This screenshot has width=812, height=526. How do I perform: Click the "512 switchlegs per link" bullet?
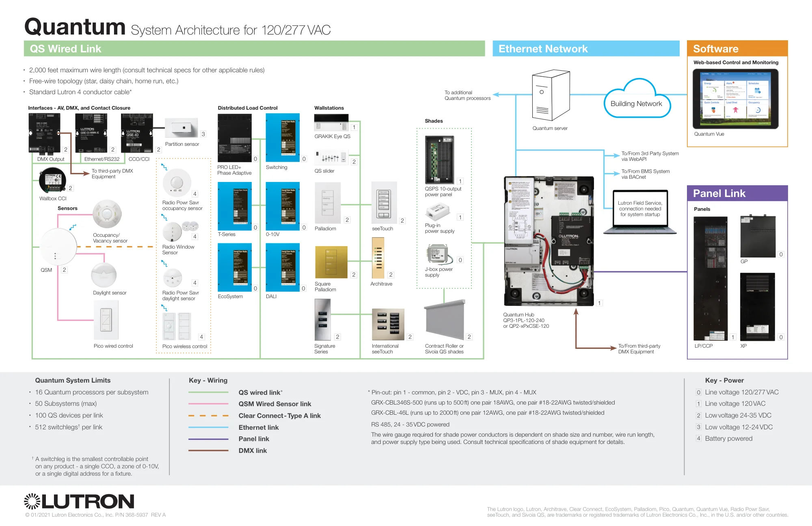69,427
